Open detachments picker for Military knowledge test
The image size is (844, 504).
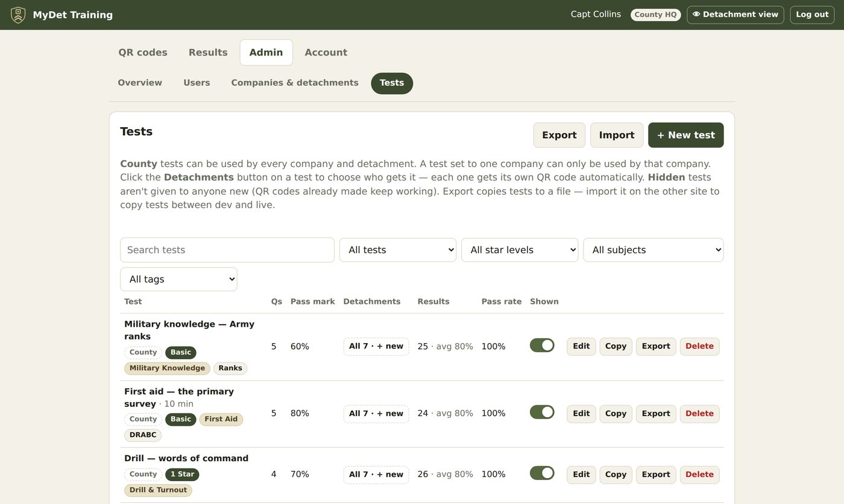(x=376, y=347)
